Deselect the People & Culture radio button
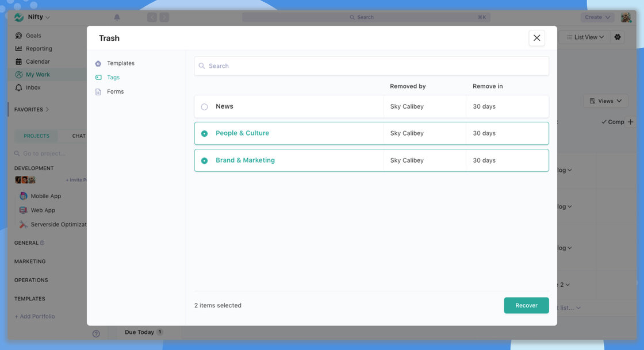 tap(204, 133)
